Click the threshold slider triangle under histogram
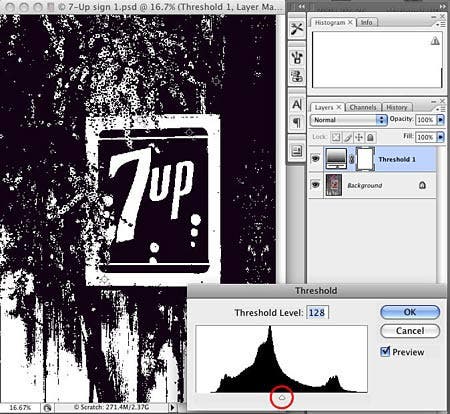450x414 pixels. (x=282, y=397)
